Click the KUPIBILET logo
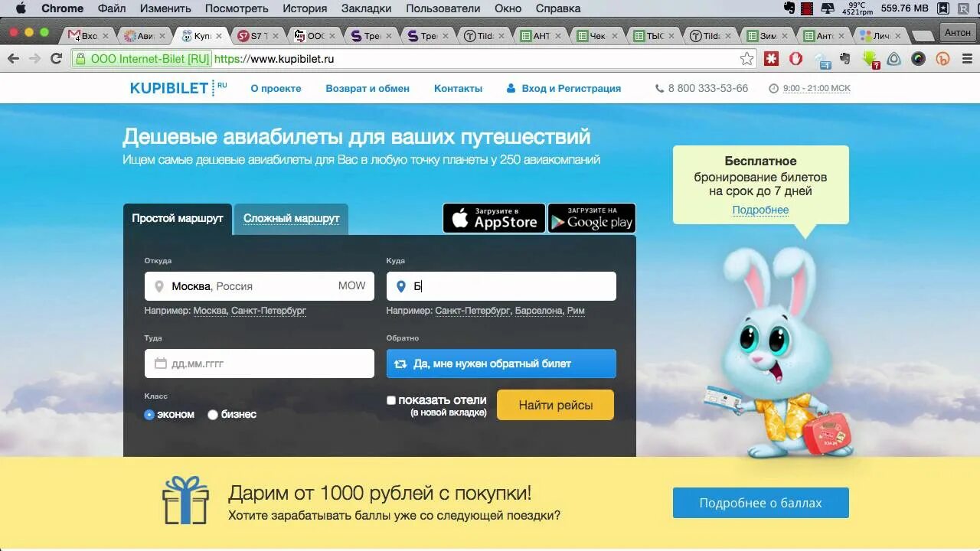The width and height of the screenshot is (980, 551). click(178, 88)
